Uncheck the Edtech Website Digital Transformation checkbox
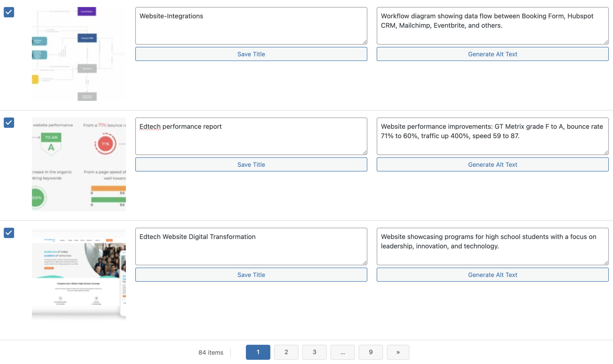The width and height of the screenshot is (613, 364). (9, 233)
